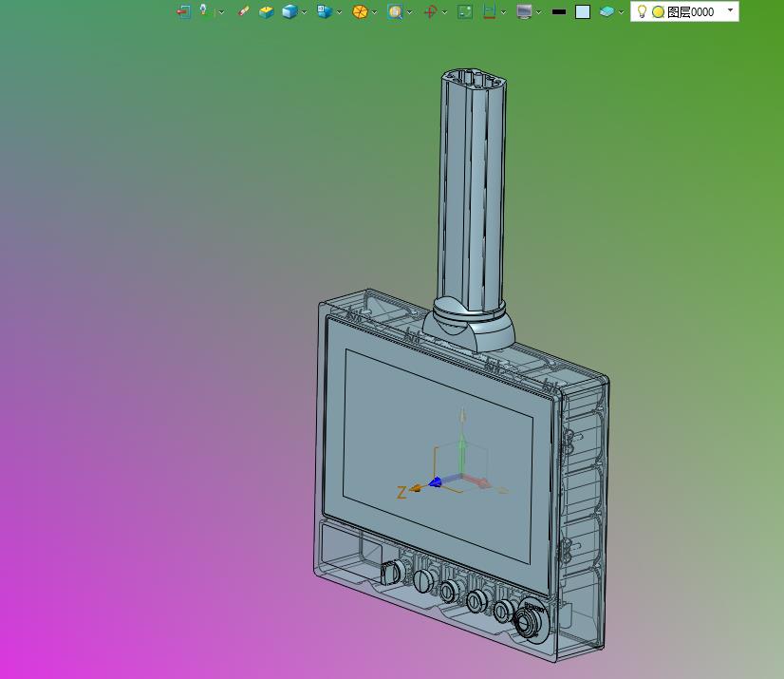Open the zoom options dropdown arrow
Screen dimensions: 784x679
click(x=410, y=12)
